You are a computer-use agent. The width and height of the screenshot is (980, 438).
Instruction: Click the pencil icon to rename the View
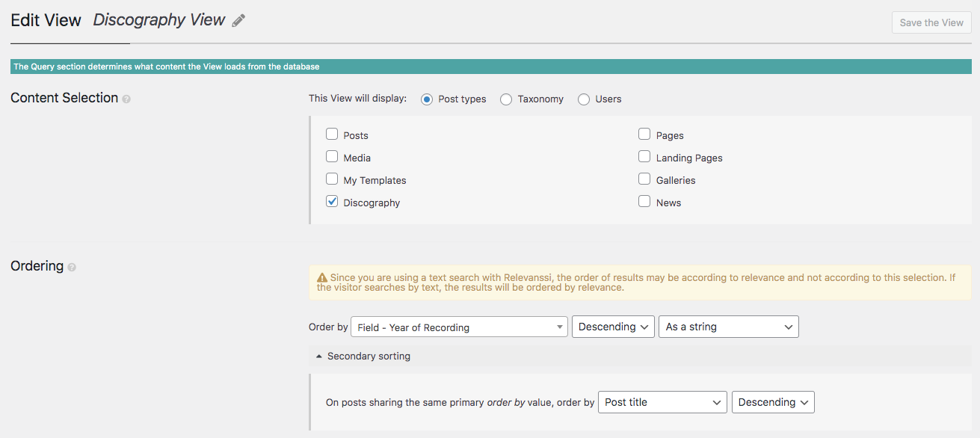point(238,21)
